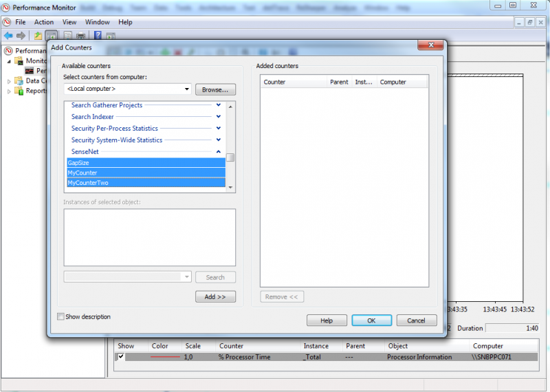550x392 pixels.
Task: Open help via the blue question mark icon
Action: pyautogui.click(x=98, y=36)
